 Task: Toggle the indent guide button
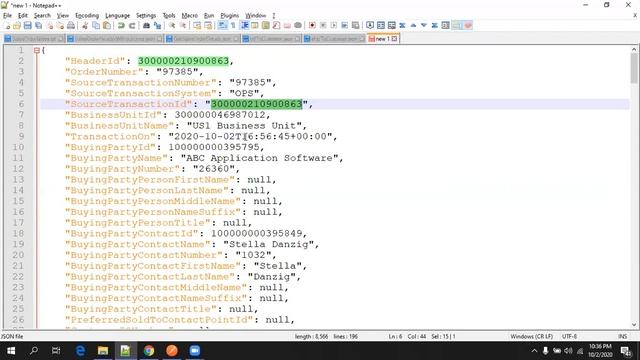click(244, 25)
